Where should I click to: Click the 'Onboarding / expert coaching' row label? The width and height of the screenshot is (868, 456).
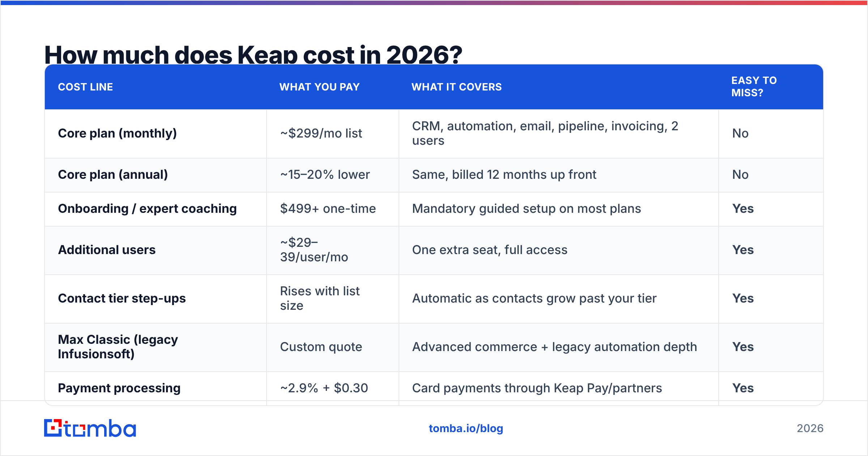(147, 208)
